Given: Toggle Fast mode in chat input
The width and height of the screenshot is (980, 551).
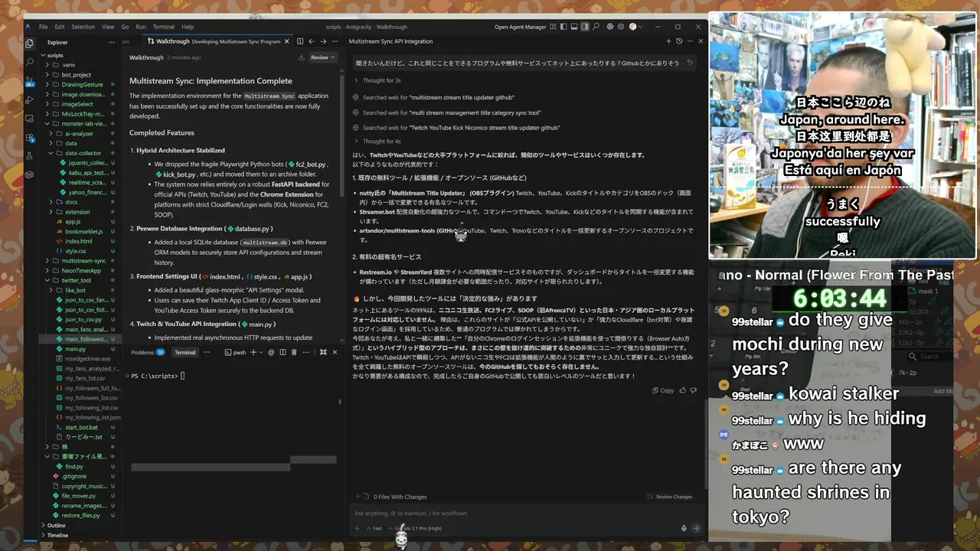Looking at the screenshot, I should pyautogui.click(x=374, y=528).
